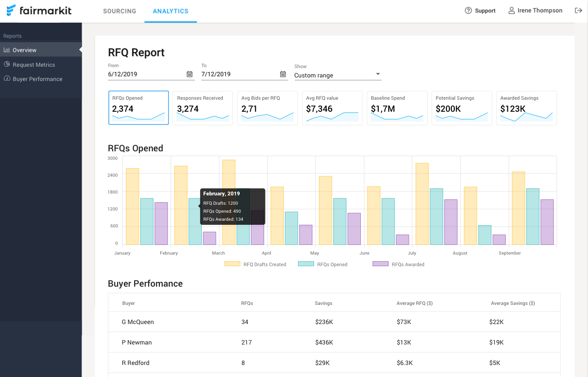Click the fairmarkit logo
The height and width of the screenshot is (377, 588).
click(39, 10)
